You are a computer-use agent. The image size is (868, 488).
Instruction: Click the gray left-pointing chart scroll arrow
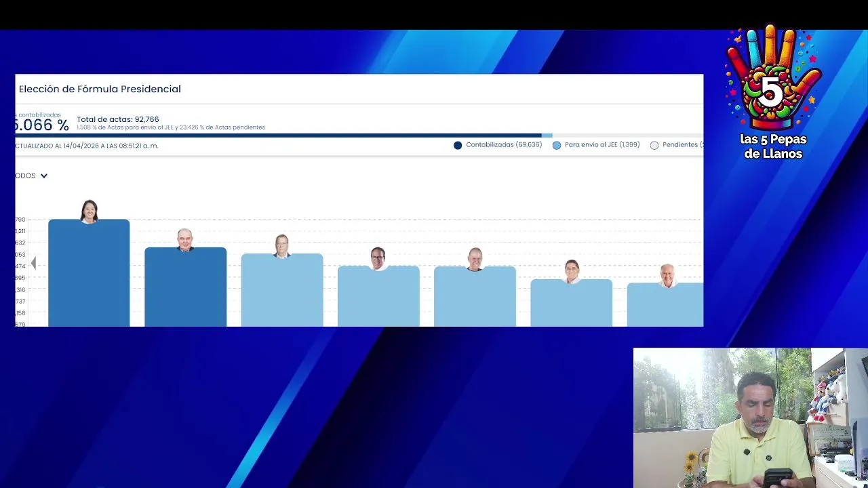pos(33,264)
